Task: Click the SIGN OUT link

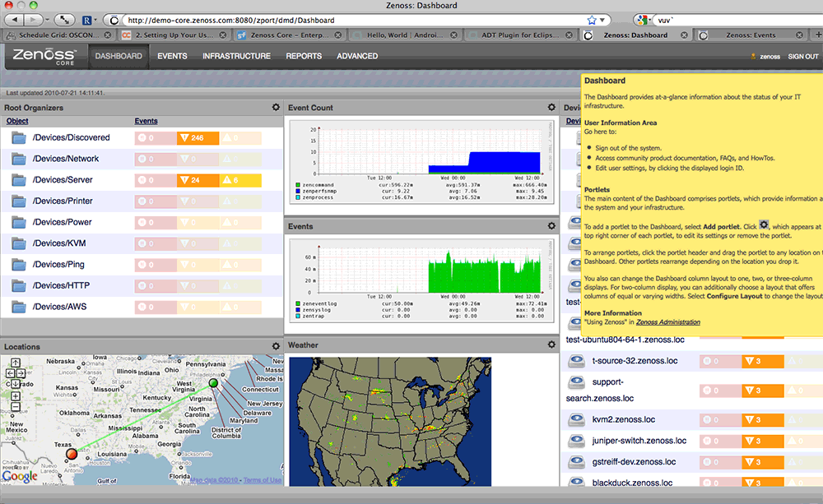Action: [803, 57]
